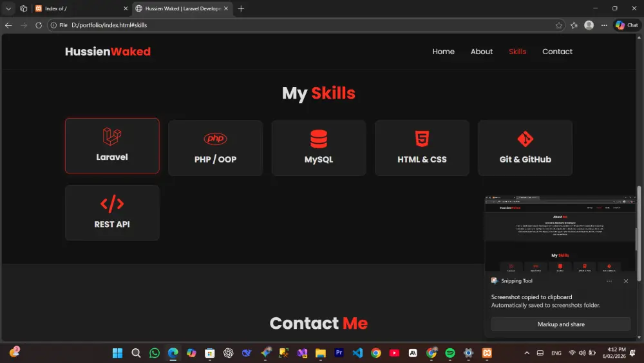Dismiss the Snipping Tool notification
This screenshot has height=363, width=644.
pyautogui.click(x=625, y=281)
